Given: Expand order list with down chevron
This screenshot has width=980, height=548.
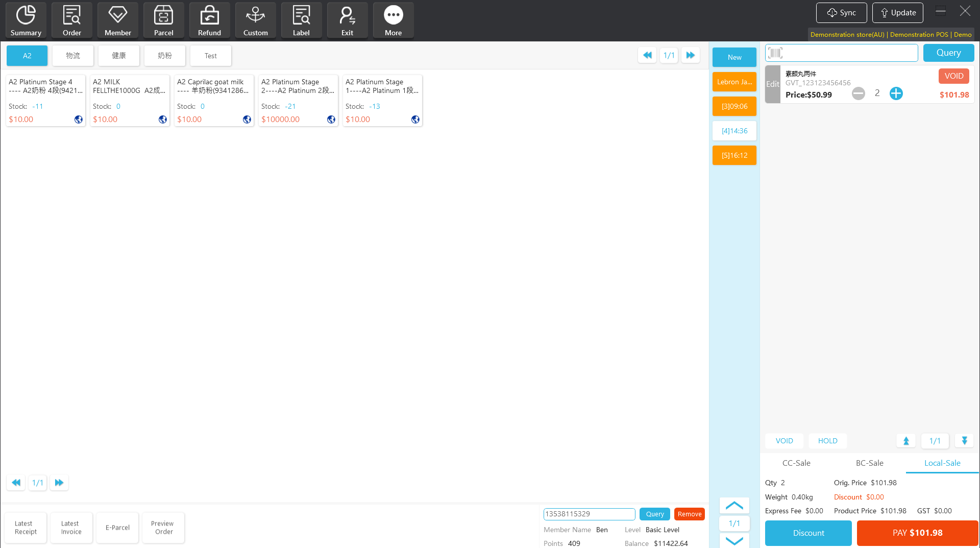Looking at the screenshot, I should pos(734,540).
